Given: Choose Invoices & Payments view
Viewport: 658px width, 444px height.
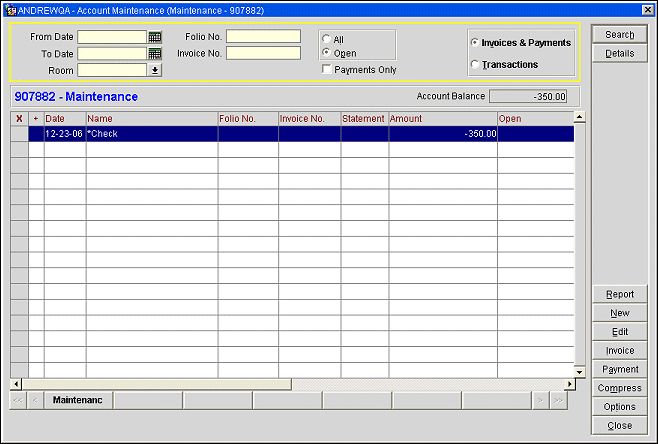Looking at the screenshot, I should 474,43.
